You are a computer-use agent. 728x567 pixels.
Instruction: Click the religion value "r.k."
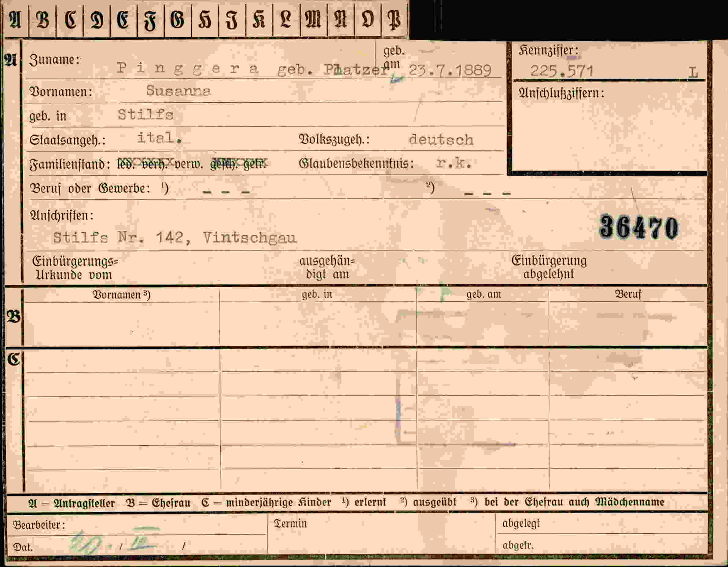click(x=454, y=163)
